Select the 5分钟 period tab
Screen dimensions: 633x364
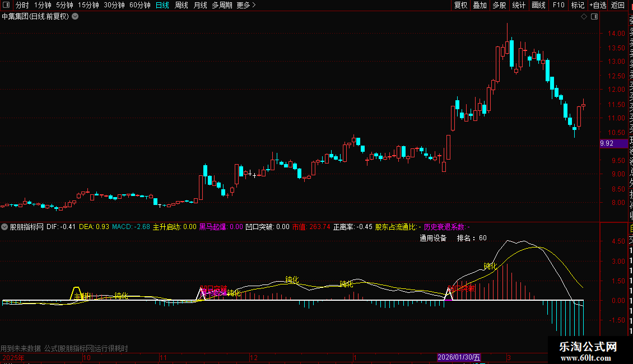(x=64, y=5)
